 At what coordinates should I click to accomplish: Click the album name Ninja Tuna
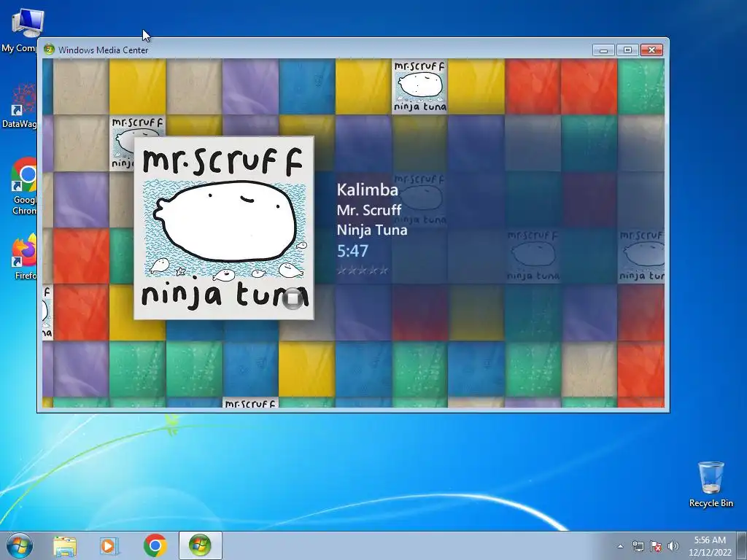pyautogui.click(x=372, y=230)
